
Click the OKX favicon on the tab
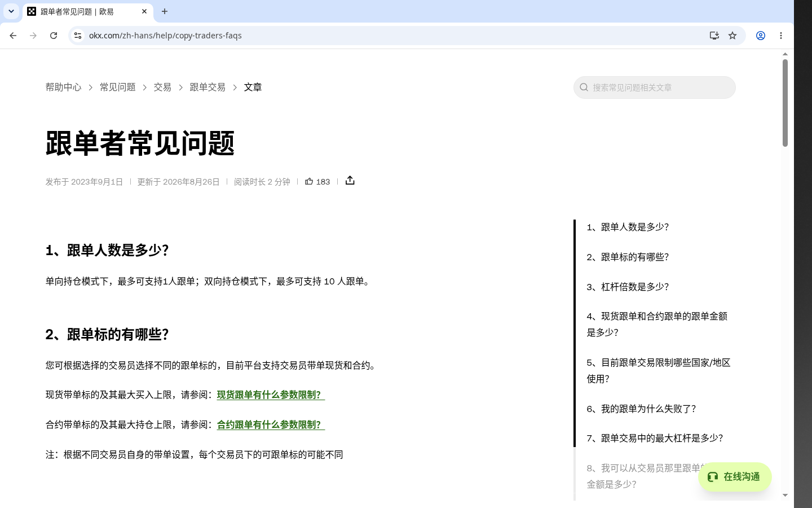coord(32,11)
